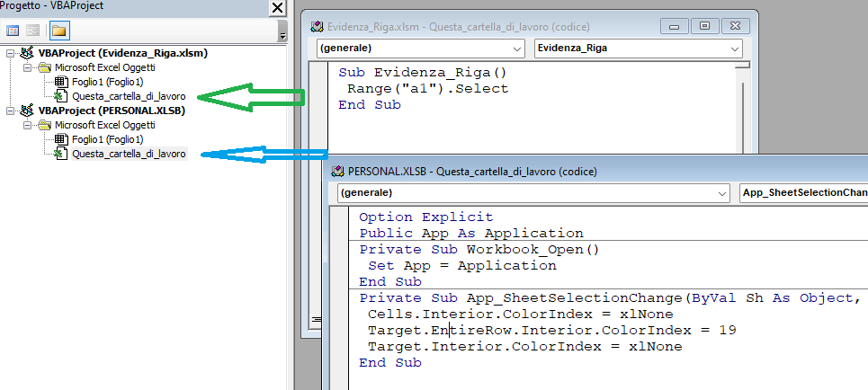Collapse Microsoft Excel Oggetti folder under PERSONAL.XLSB
The height and width of the screenshot is (390, 868).
(27, 125)
